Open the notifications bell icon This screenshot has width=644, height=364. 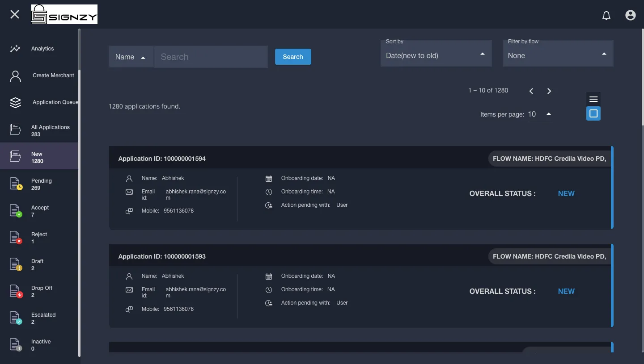coord(606,16)
